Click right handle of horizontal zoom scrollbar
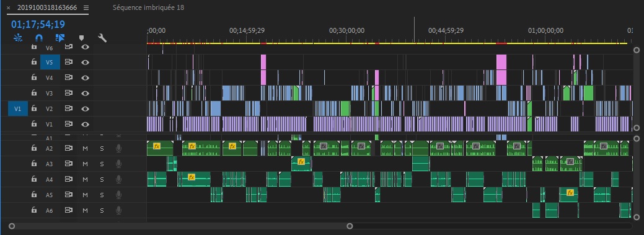 pyautogui.click(x=350, y=226)
